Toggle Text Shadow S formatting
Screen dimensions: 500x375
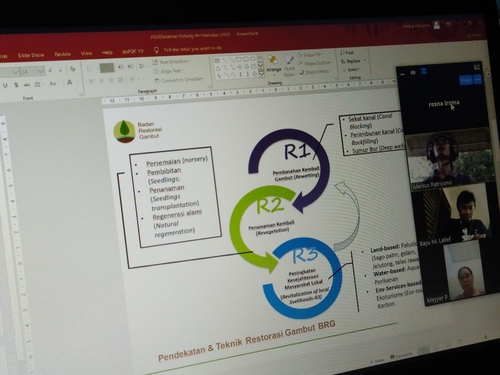pyautogui.click(x=16, y=85)
